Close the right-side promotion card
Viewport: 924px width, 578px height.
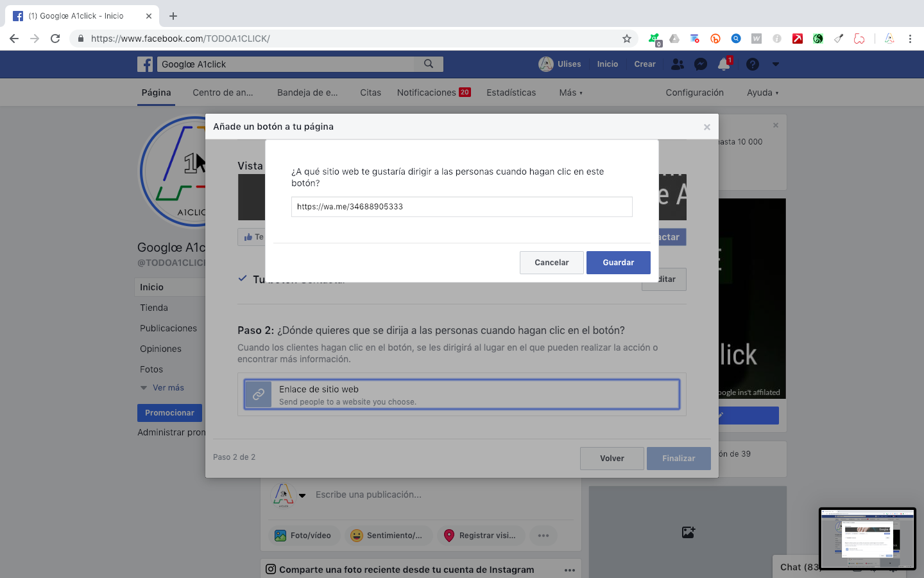pos(776,125)
